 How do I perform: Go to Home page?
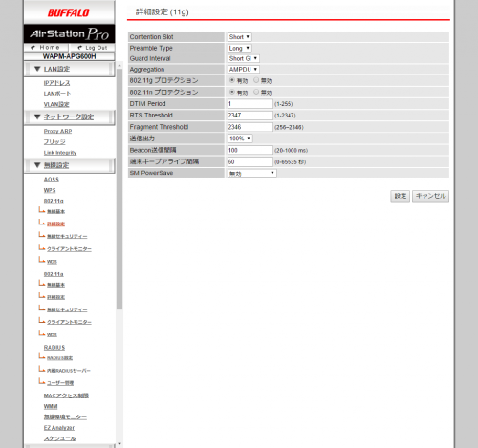pyautogui.click(x=46, y=48)
